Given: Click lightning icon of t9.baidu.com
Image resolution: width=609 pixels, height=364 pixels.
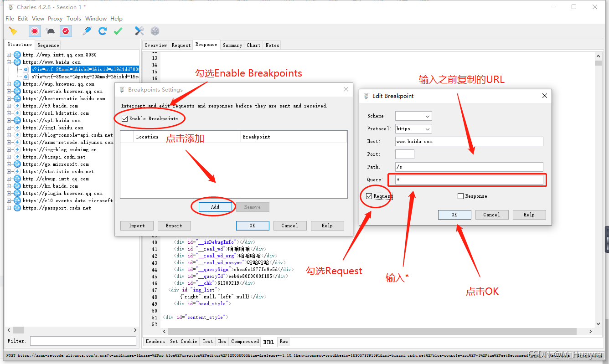Looking at the screenshot, I should click(x=17, y=106).
